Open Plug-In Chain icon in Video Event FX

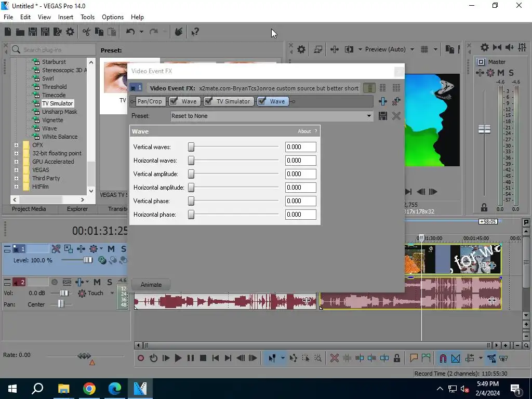(x=383, y=101)
